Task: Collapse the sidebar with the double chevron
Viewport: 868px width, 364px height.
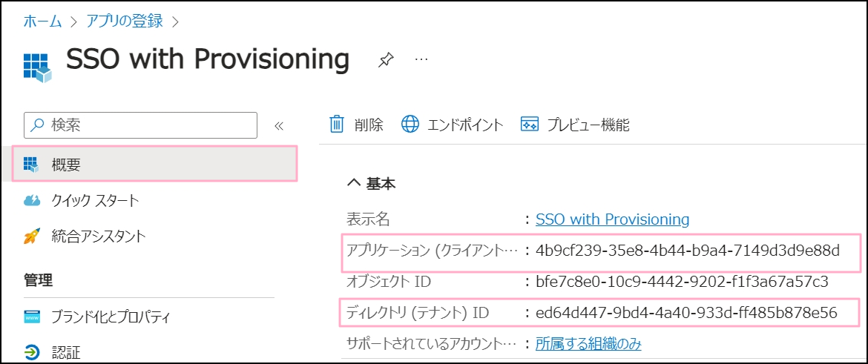Action: [279, 126]
